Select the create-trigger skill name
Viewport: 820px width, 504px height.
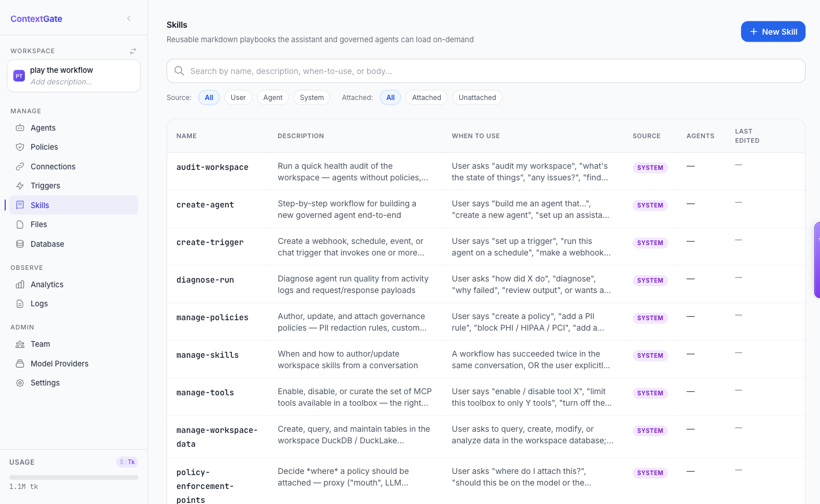click(x=210, y=242)
